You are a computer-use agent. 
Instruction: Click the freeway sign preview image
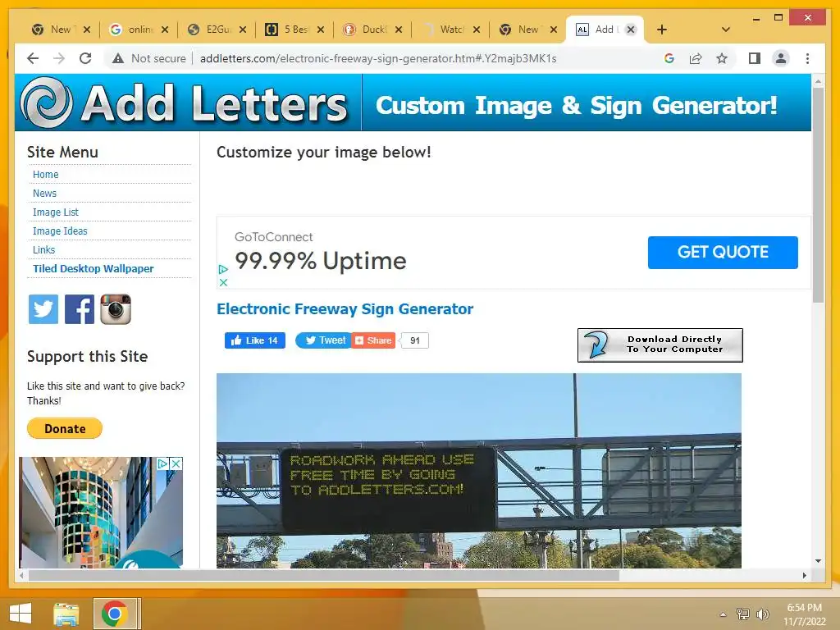479,470
